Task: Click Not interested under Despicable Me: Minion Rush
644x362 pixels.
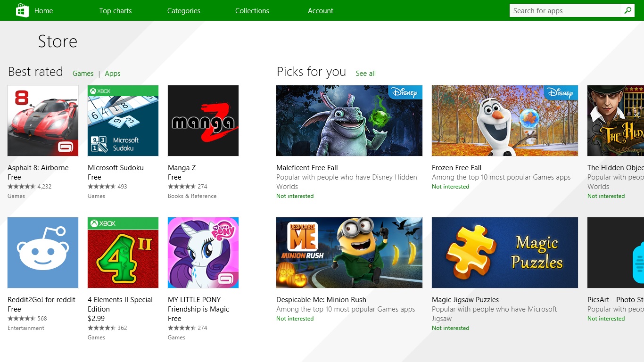Action: click(295, 319)
